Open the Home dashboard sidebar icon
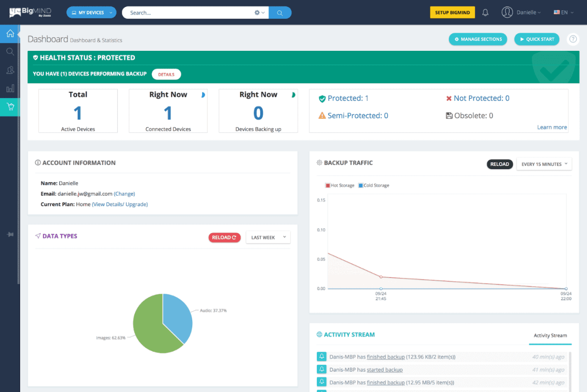Screen dimensions: 587x392 pyautogui.click(x=10, y=34)
